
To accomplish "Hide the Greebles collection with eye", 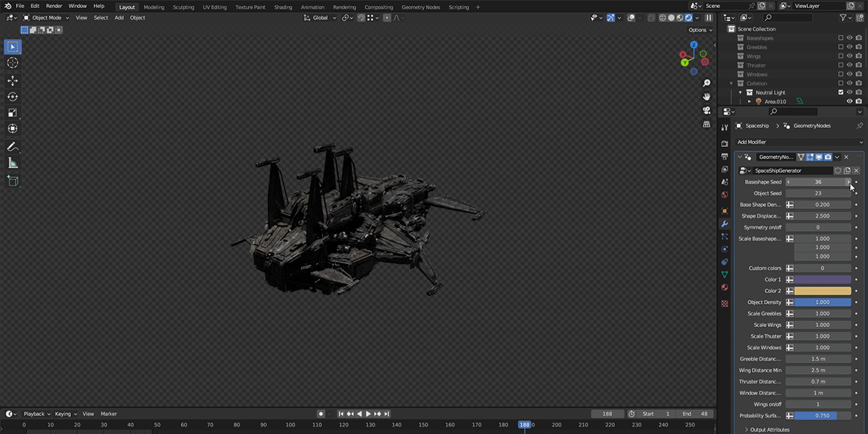I will (849, 47).
